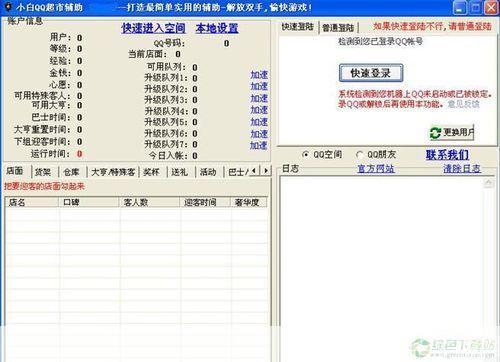Click the 今日入帐 label

[169, 156]
